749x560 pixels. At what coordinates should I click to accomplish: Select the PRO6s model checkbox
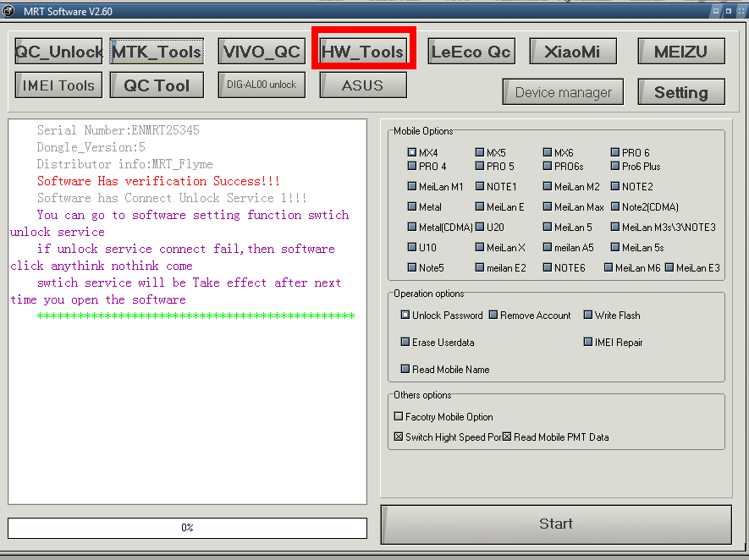[548, 166]
